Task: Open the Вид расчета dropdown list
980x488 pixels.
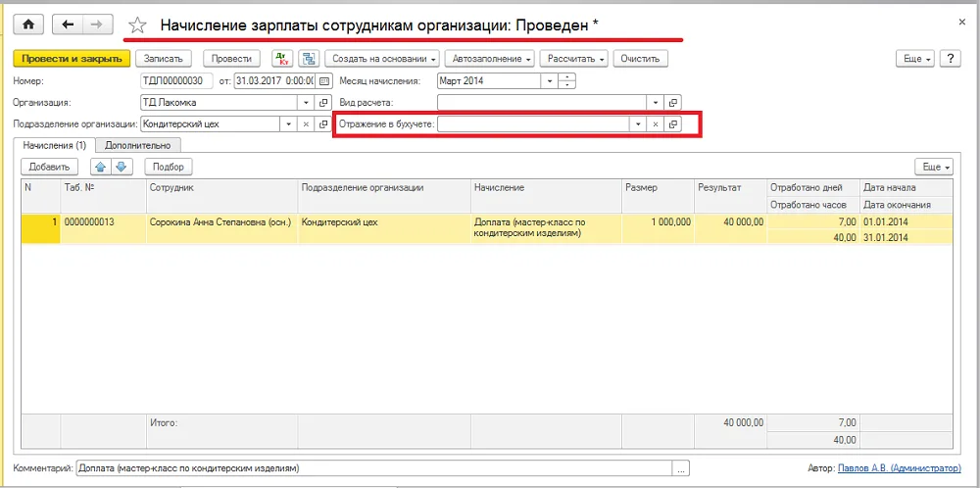Action: [655, 103]
